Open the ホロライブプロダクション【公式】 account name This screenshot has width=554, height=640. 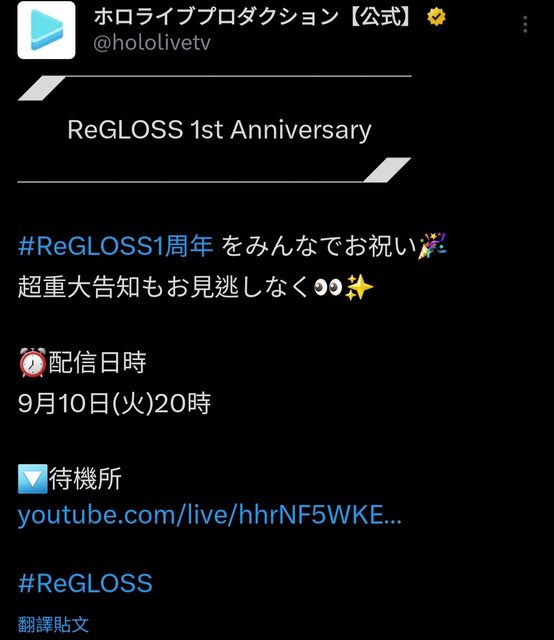tap(252, 17)
